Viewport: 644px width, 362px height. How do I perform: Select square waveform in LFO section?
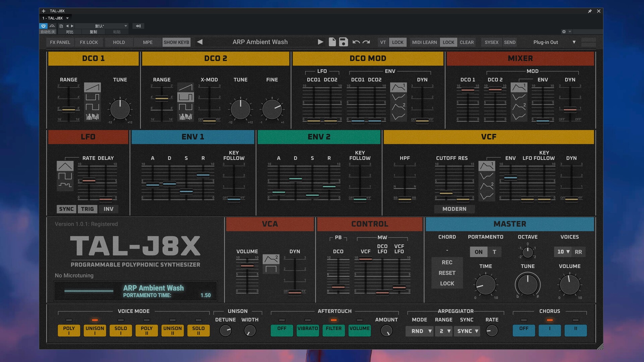tap(65, 176)
